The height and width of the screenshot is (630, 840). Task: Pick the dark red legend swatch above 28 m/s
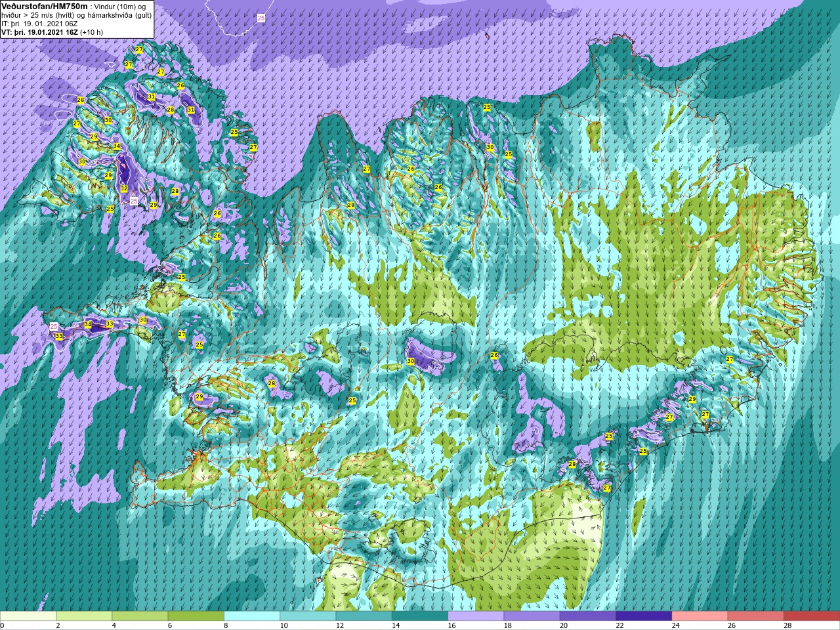[x=811, y=616]
